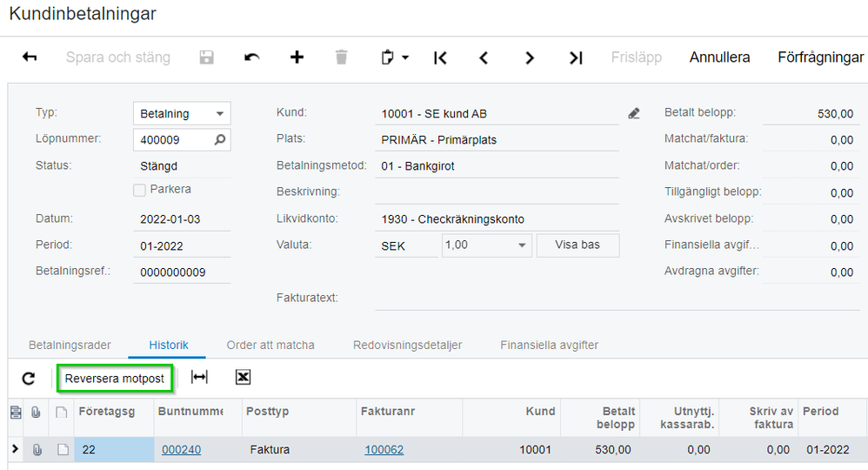Open invoice link 100062
Image resolution: width=868 pixels, height=470 pixels.
[x=384, y=449]
